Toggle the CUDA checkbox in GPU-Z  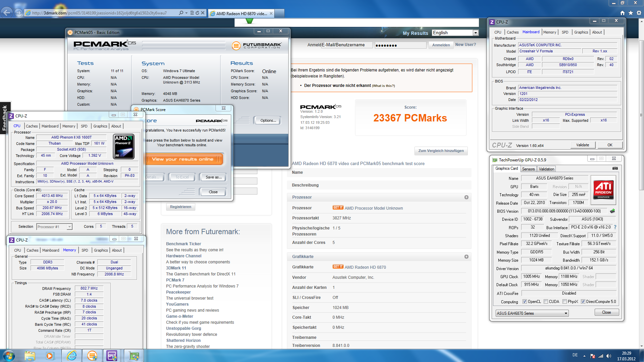546,302
